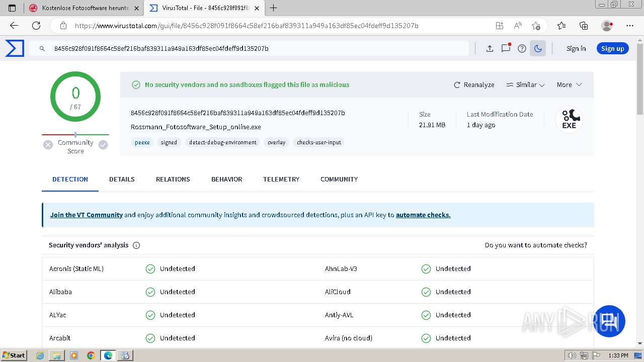The width and height of the screenshot is (644, 362).
Task: Open File Explorer from the taskbar
Action: click(57, 355)
